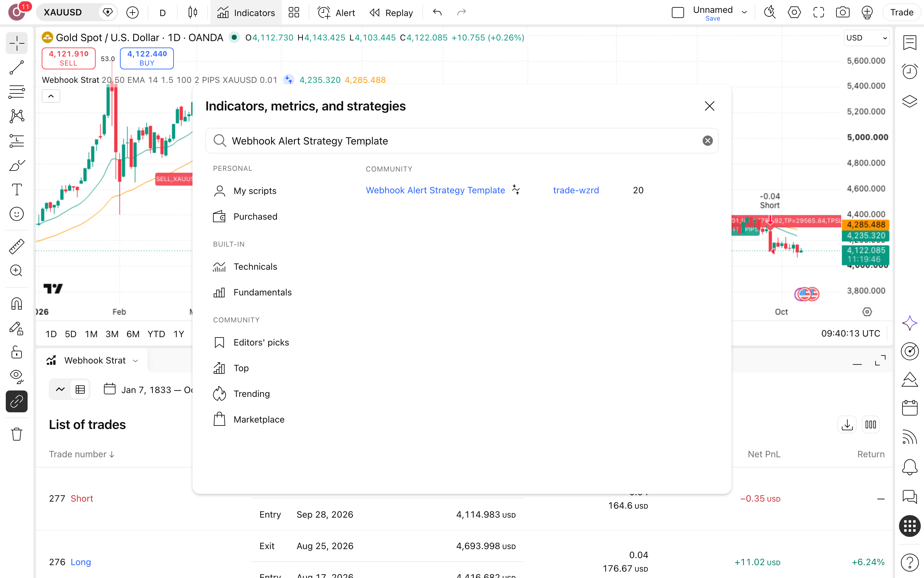
Task: Close the Indicators dialog
Action: tap(709, 106)
